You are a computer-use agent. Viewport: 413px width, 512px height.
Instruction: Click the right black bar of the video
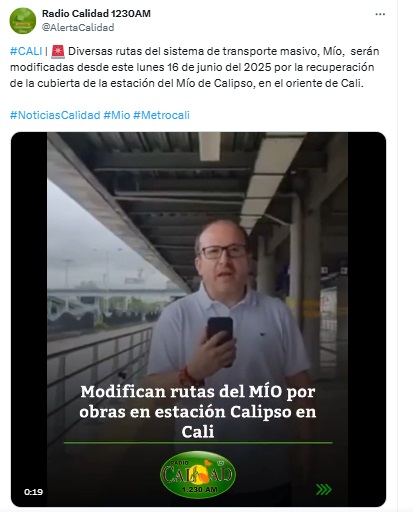tap(367, 319)
